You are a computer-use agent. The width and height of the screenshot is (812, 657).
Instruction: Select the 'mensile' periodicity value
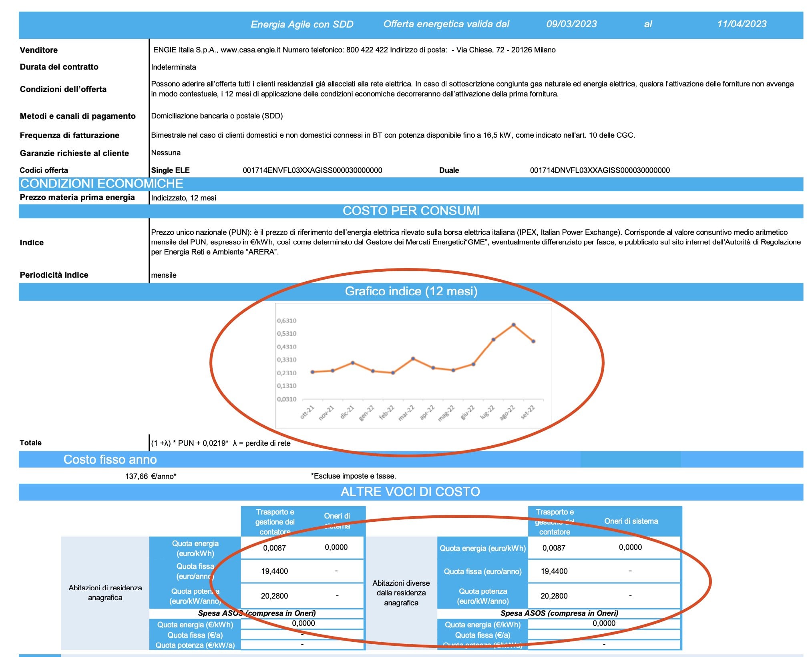click(x=164, y=275)
